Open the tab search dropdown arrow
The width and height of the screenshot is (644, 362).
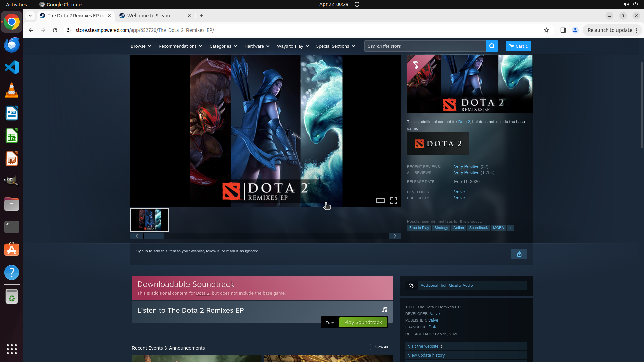pos(30,16)
